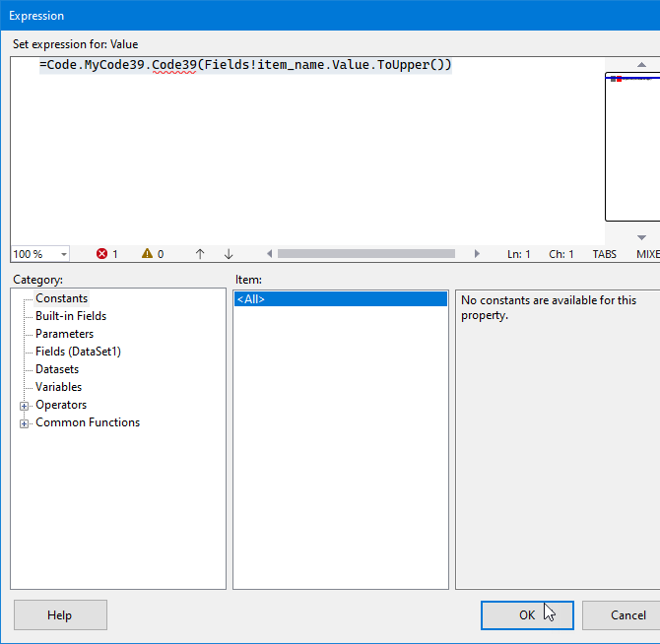The image size is (660, 644).
Task: Click the horizontal scrollbar left arrow
Action: pyautogui.click(x=269, y=254)
